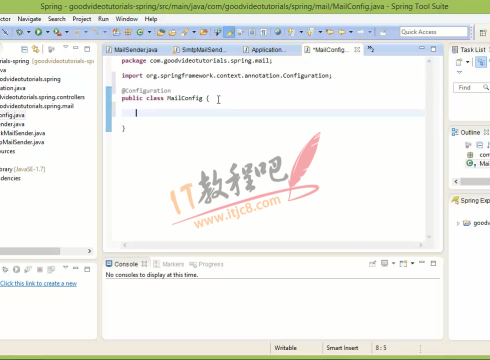Close the MailConfig editor tab

click(x=357, y=49)
